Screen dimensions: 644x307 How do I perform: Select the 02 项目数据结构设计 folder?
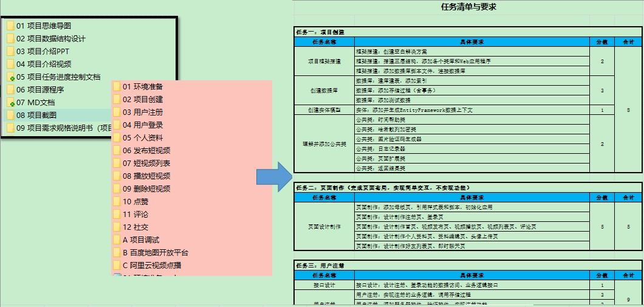(51, 39)
